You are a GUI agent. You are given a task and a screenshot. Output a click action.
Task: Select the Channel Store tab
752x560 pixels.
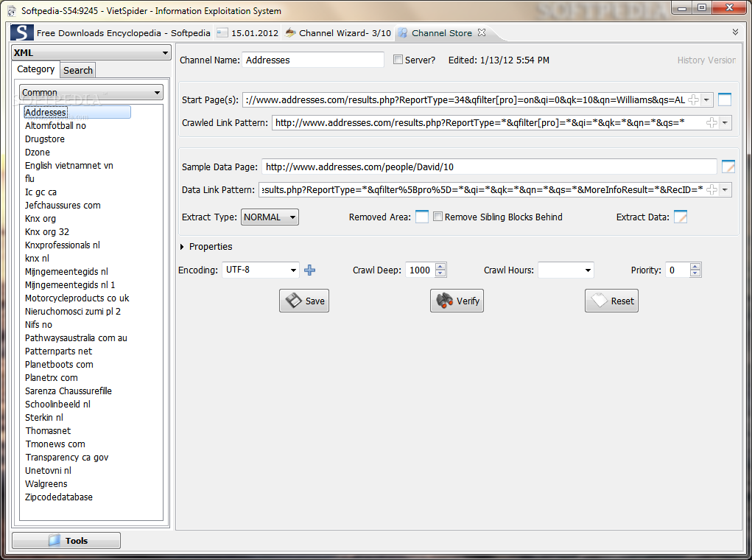[x=442, y=33]
